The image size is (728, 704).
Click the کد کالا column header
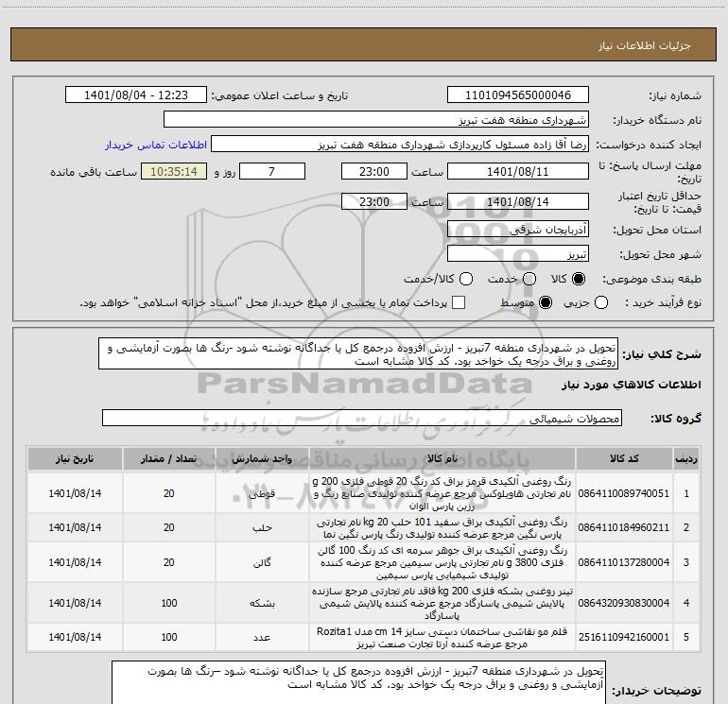[x=624, y=459]
